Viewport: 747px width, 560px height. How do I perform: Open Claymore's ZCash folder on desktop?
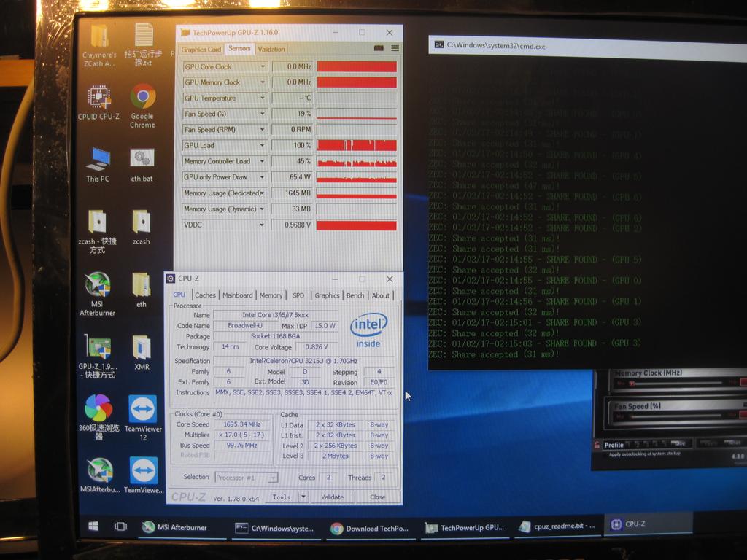pyautogui.click(x=99, y=46)
